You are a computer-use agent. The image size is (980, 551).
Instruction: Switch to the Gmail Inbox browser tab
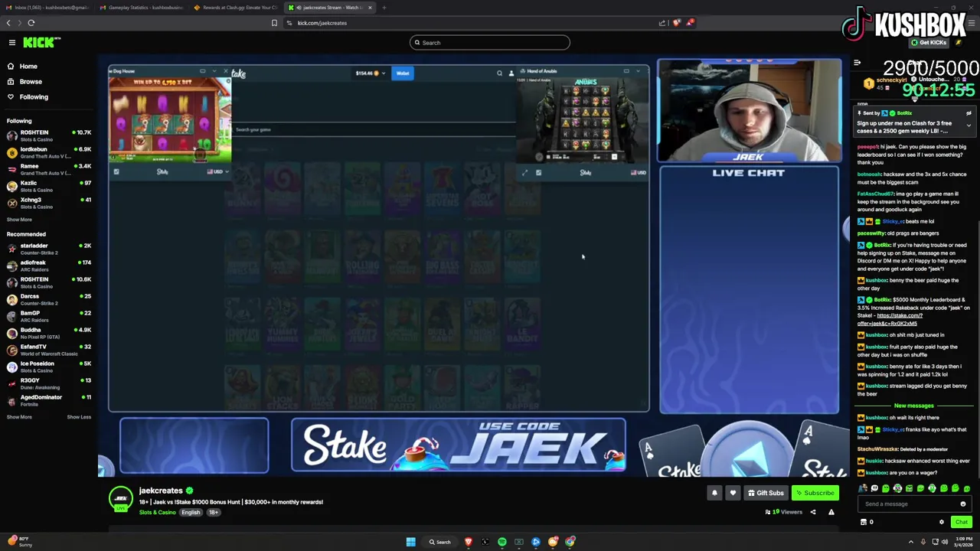(47, 8)
